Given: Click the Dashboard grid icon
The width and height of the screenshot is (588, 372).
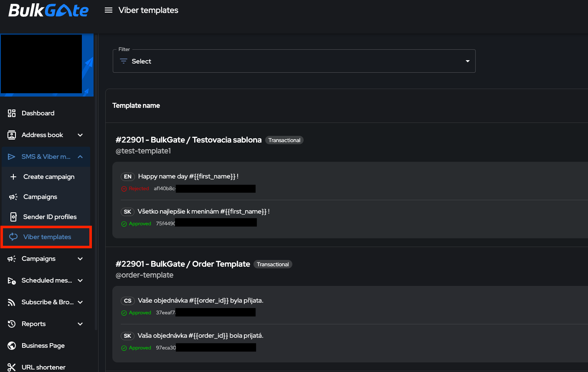Looking at the screenshot, I should pos(12,113).
